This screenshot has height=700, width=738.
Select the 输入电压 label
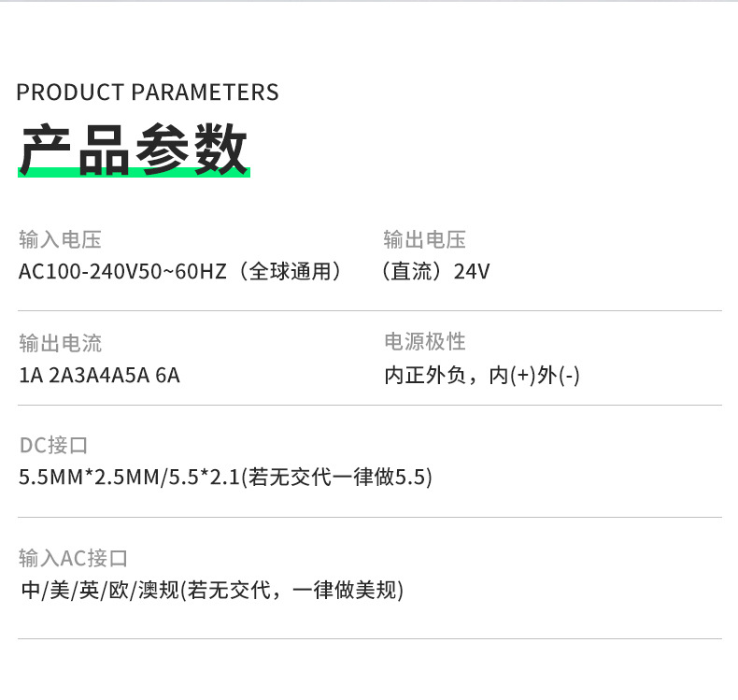coord(60,240)
